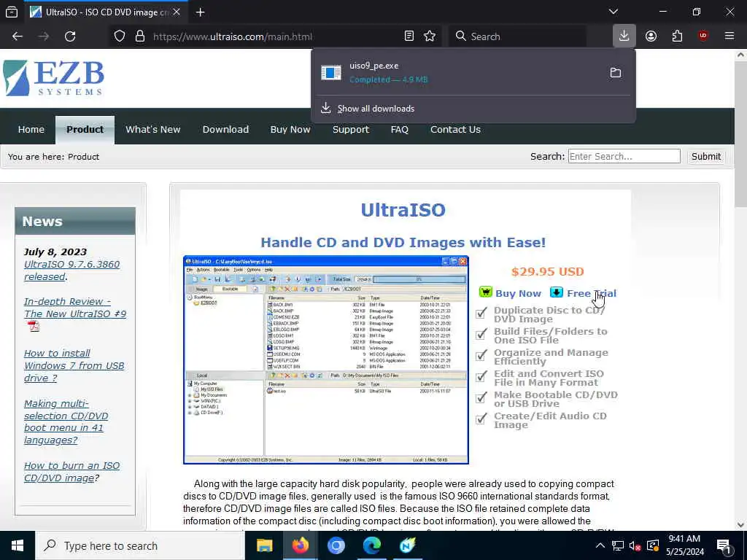747x560 pixels.
Task: Open the FAQ navigation tab
Action: (x=399, y=130)
